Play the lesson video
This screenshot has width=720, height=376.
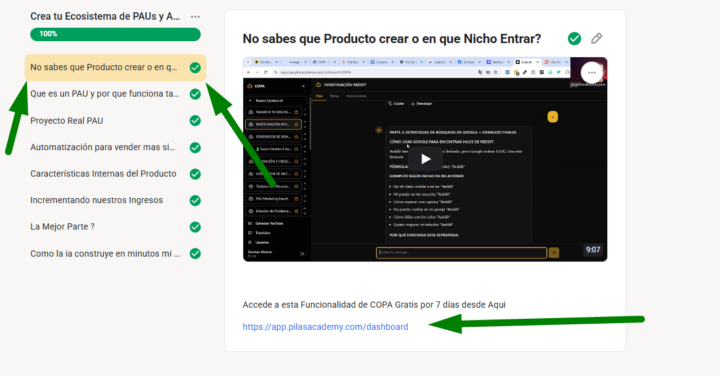425,159
